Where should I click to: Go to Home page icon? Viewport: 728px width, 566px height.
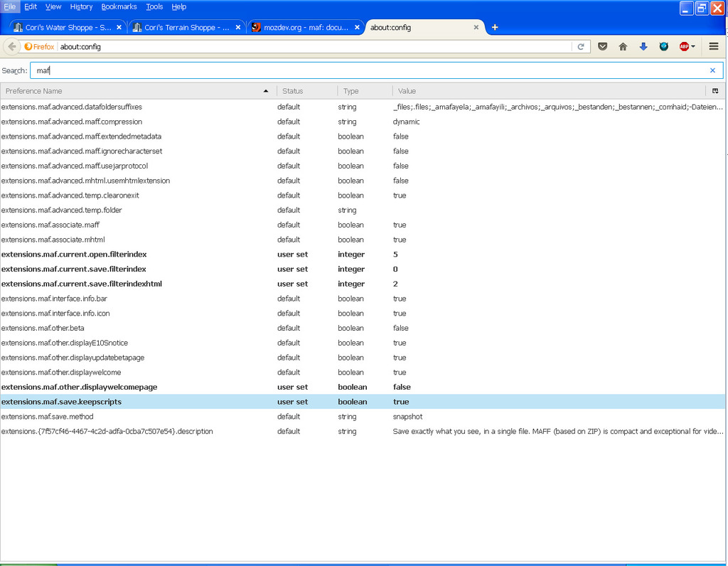click(623, 46)
